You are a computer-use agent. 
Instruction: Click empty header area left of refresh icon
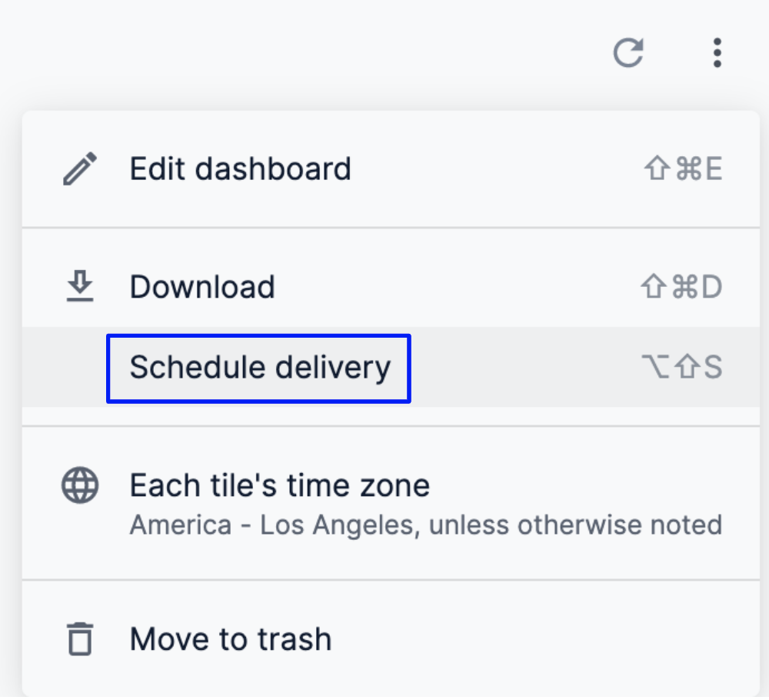308,53
